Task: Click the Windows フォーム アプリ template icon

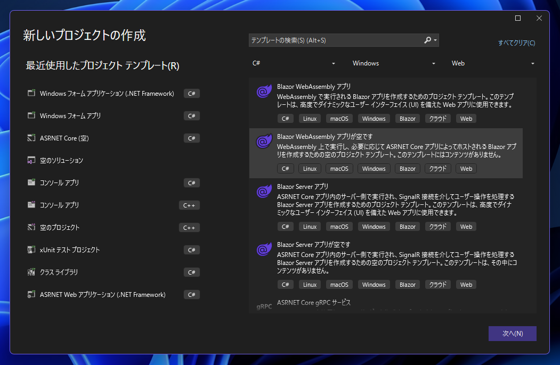Action: [x=31, y=115]
